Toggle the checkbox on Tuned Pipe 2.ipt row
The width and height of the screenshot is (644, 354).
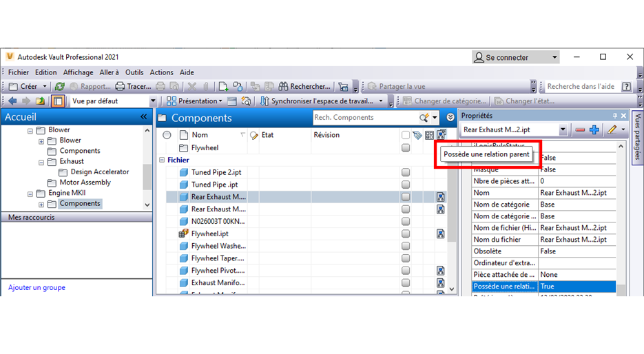(x=406, y=172)
